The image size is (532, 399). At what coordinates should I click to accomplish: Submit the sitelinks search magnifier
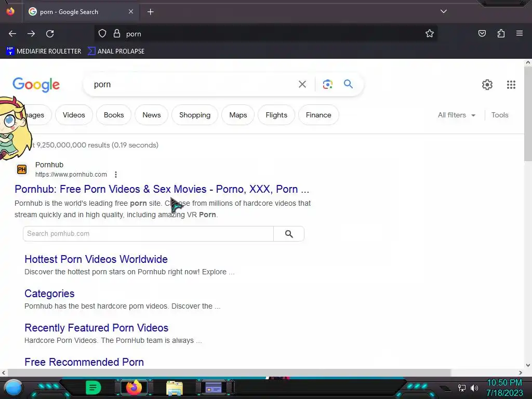[289, 234]
